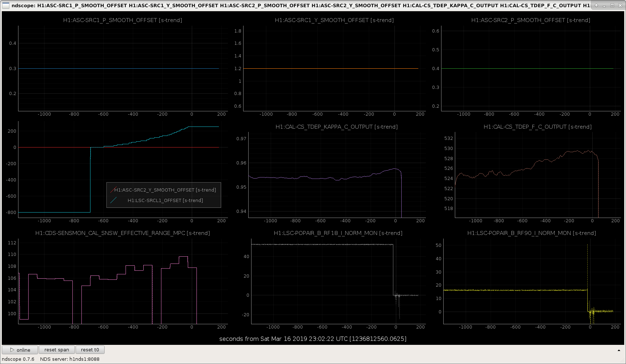The height and width of the screenshot is (364, 626).
Task: Click the NDS server h1nds1:8088 status text
Action: 70,359
